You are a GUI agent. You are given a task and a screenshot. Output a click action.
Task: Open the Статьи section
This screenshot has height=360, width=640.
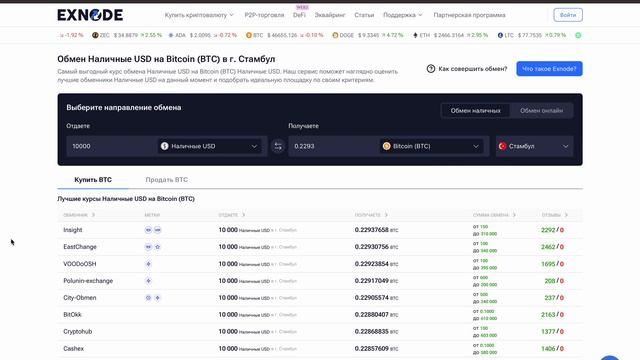point(364,15)
